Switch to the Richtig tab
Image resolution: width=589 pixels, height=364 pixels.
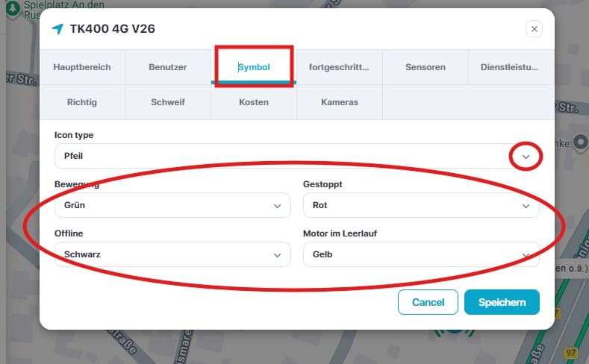[82, 101]
